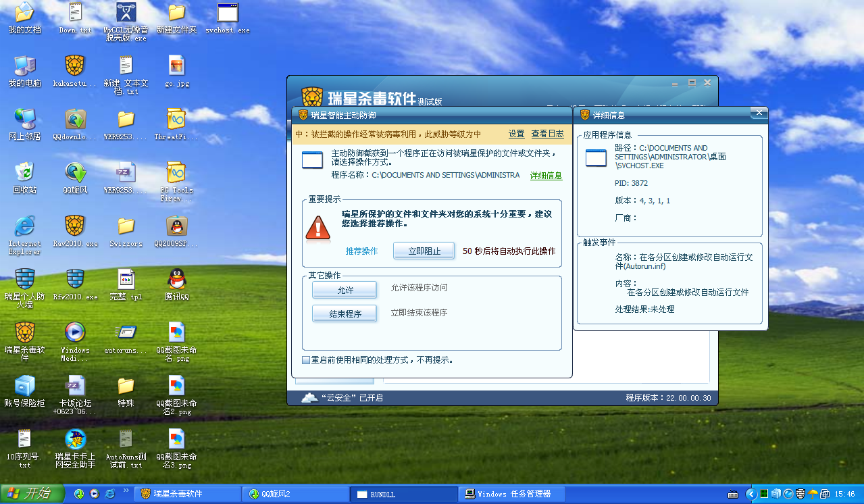Screen dimensions: 864x504
Task: Click the taskbar clock 15:46
Action: 845,494
